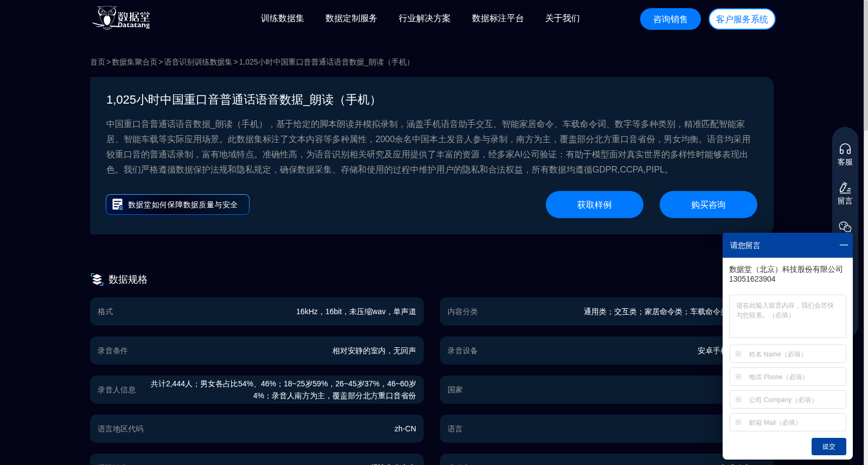
Task: Click the 录音人信息 row text
Action: tap(283, 390)
